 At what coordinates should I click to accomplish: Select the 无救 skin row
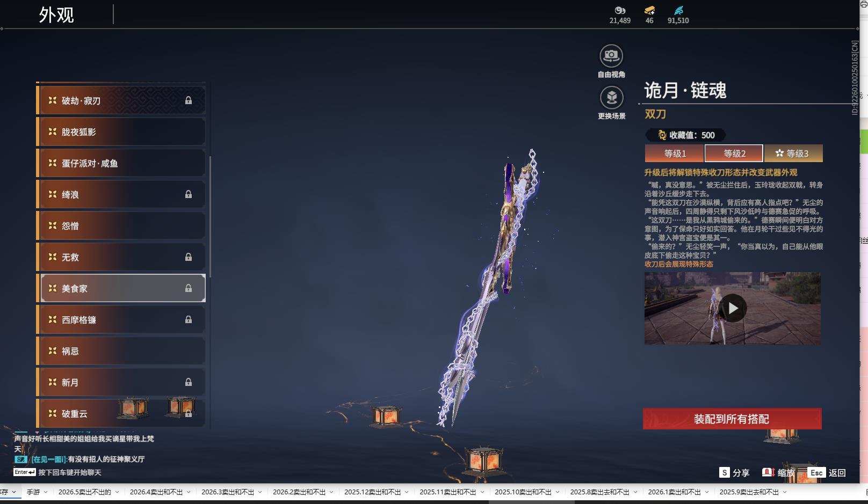(x=121, y=257)
